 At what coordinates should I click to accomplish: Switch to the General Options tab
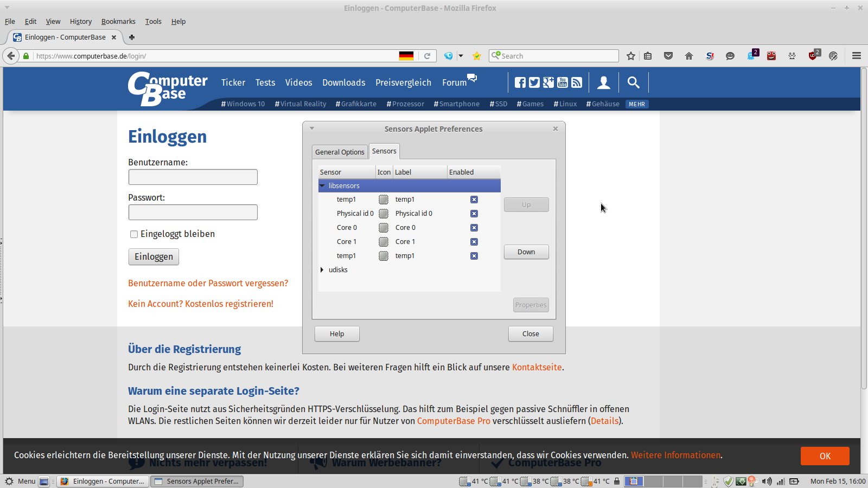(340, 152)
